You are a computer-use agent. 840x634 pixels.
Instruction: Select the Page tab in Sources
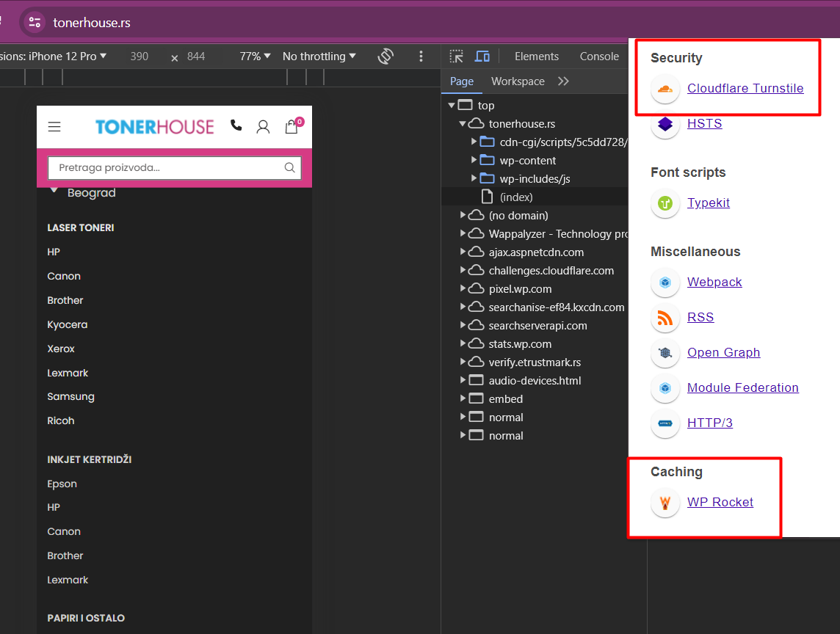coord(462,81)
